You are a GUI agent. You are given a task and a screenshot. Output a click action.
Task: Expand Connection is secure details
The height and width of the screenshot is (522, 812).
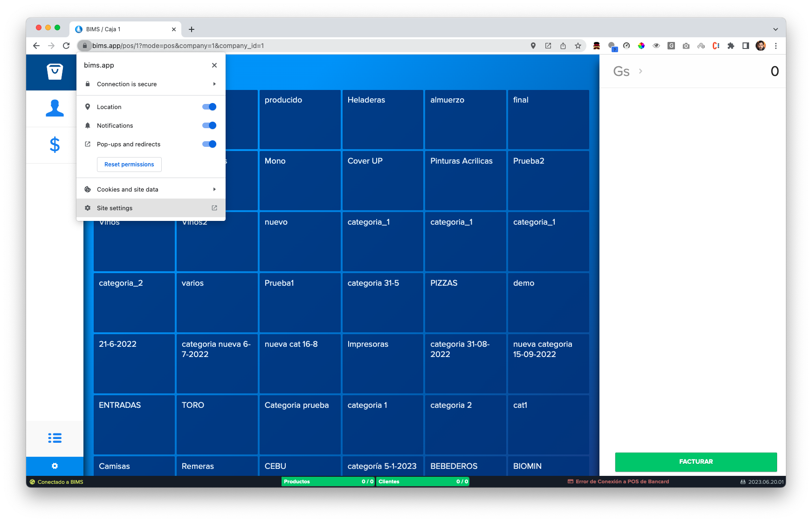coord(151,84)
